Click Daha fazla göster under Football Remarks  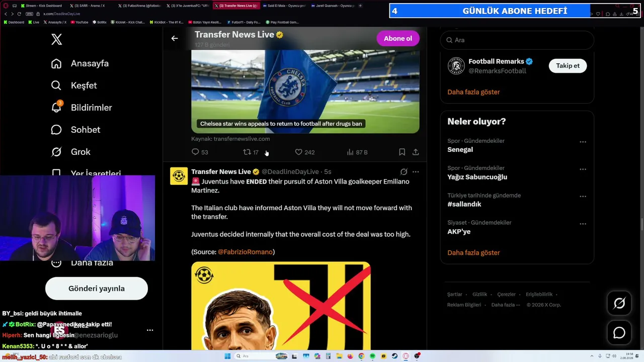(x=473, y=92)
